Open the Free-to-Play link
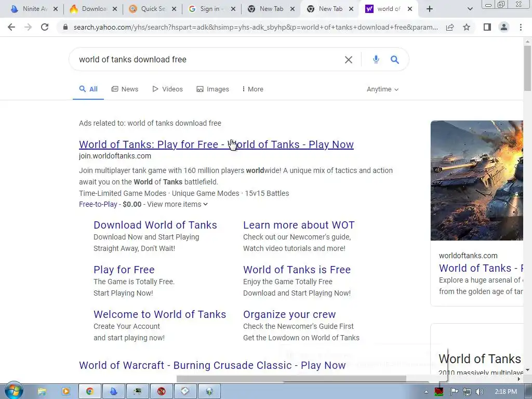Image resolution: width=532 pixels, height=399 pixels. pos(98,204)
